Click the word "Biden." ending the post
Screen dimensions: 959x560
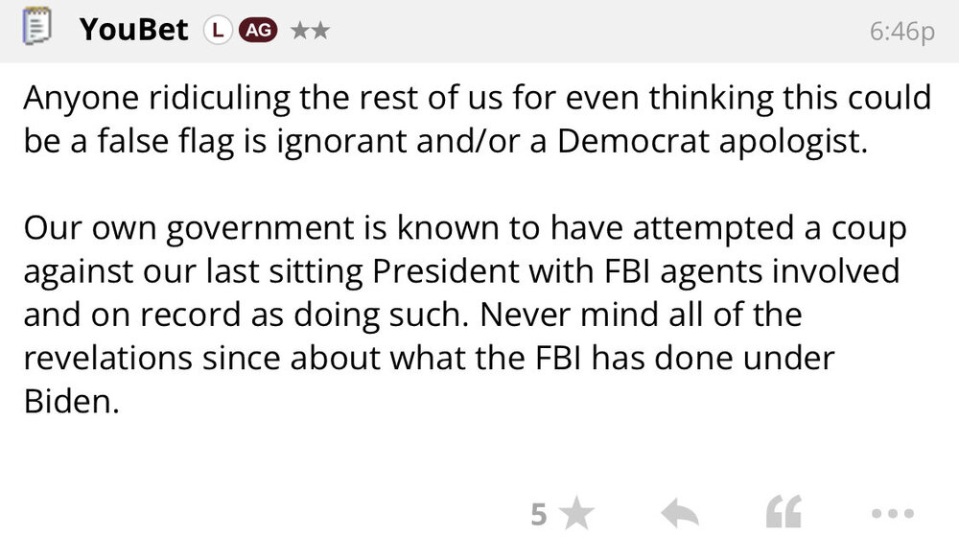[x=72, y=401]
